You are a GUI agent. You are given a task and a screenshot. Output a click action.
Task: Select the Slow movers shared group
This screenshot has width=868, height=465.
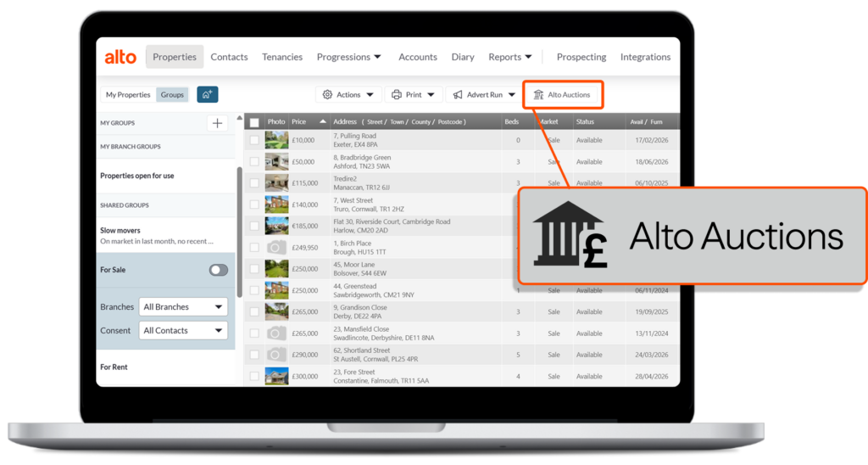tap(120, 231)
